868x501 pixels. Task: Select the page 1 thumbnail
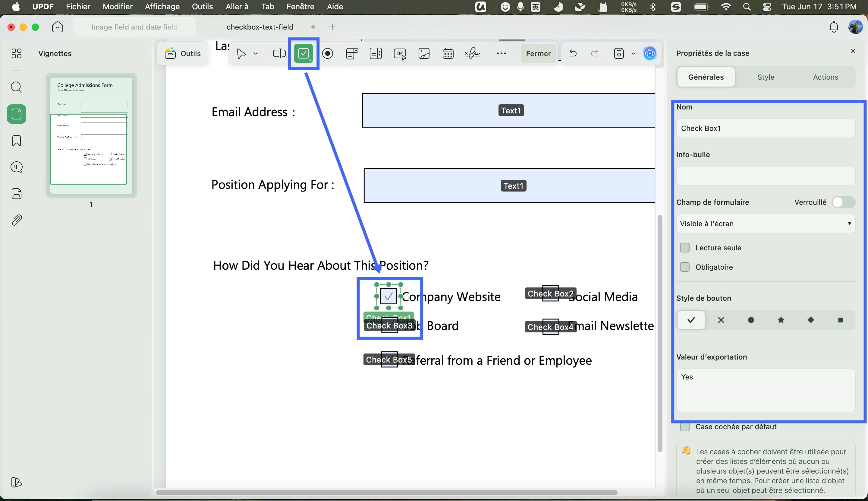[91, 135]
